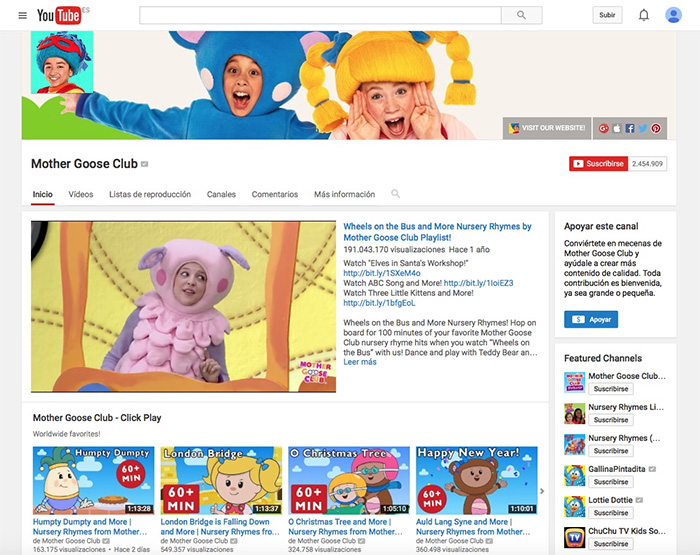Open the Facebook banner link
700x555 pixels.
[x=629, y=128]
